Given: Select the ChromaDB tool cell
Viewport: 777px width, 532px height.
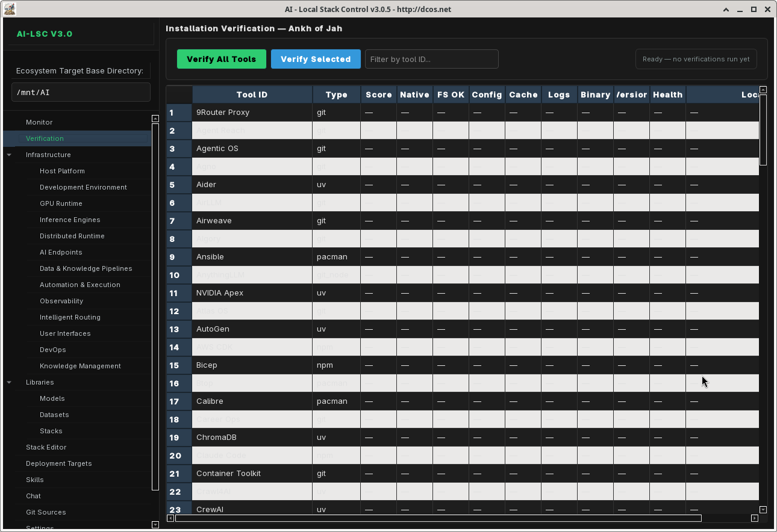Looking at the screenshot, I should coord(252,438).
